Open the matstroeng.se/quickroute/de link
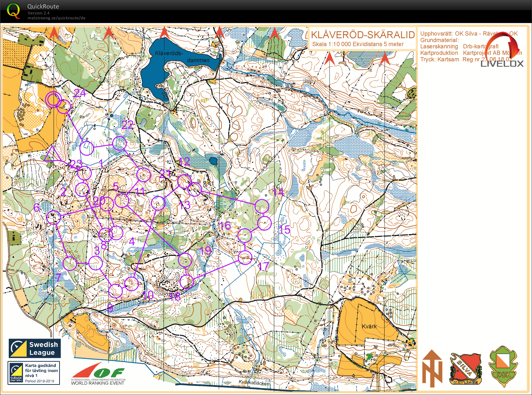 tap(56, 18)
